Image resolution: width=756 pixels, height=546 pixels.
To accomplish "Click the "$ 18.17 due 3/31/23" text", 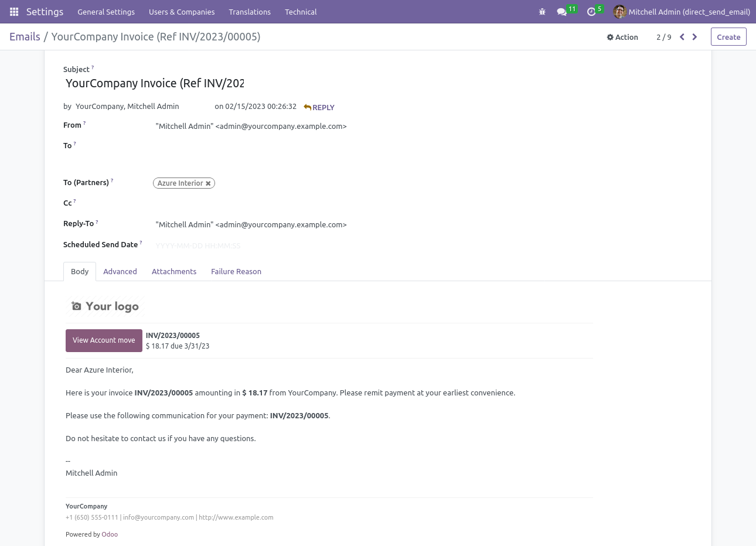I will 178,346.
